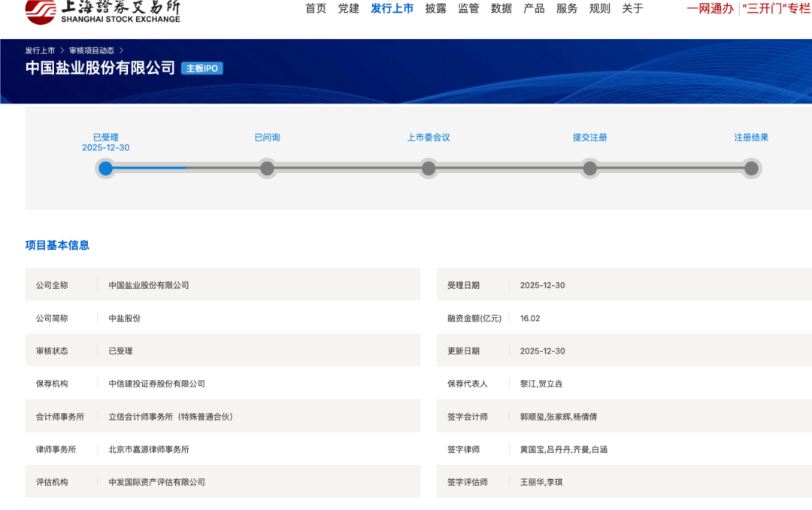Click the 律师事务所 field label
This screenshot has height=510, width=812.
point(56,449)
